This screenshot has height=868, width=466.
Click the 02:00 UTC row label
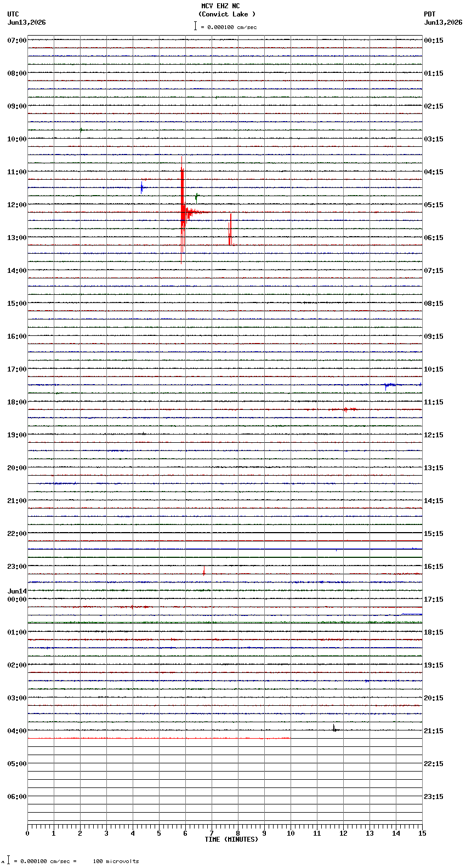[x=17, y=665]
